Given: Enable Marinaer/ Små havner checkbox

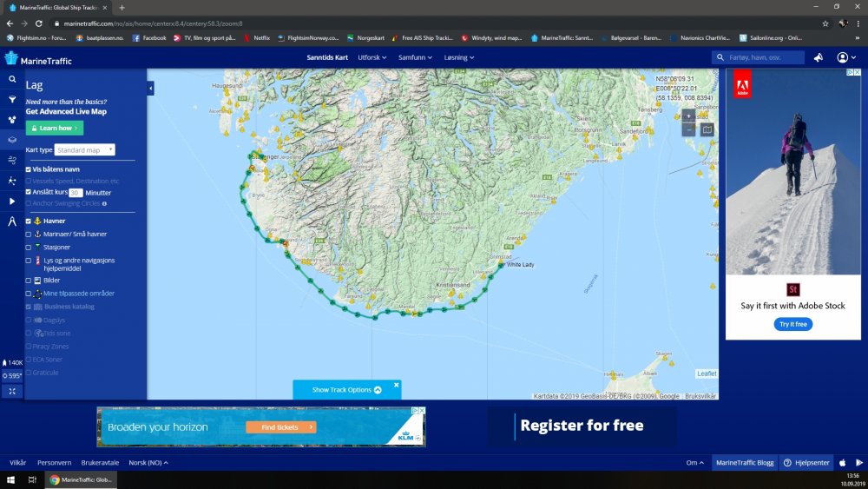Looking at the screenshot, I should point(29,235).
